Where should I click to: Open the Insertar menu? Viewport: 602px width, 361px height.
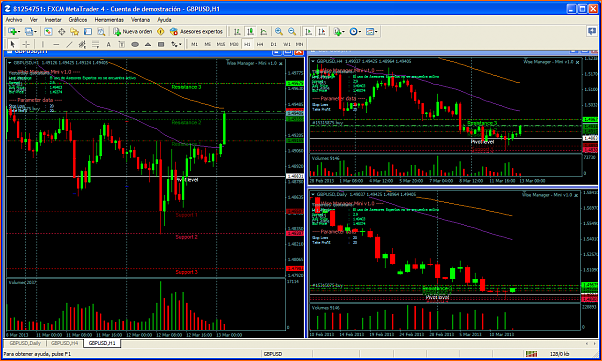[x=53, y=20]
